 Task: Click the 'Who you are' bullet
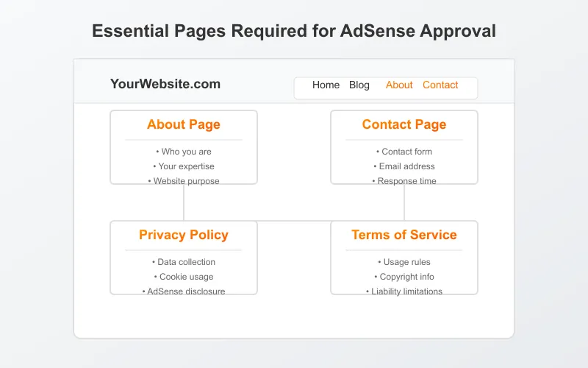click(184, 152)
